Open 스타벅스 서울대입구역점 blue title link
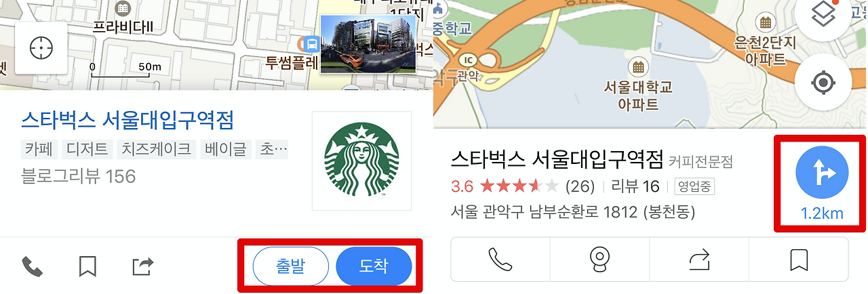Screen dimensions: 868x294 [x=127, y=121]
